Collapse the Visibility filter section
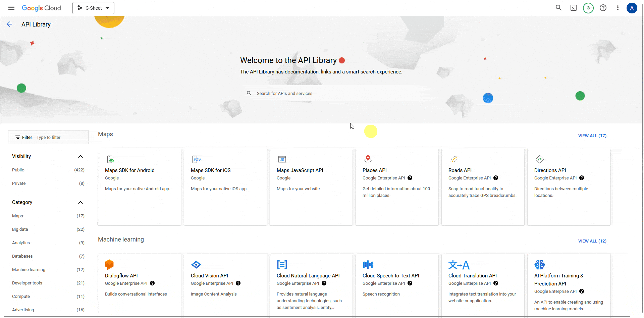 [80, 156]
